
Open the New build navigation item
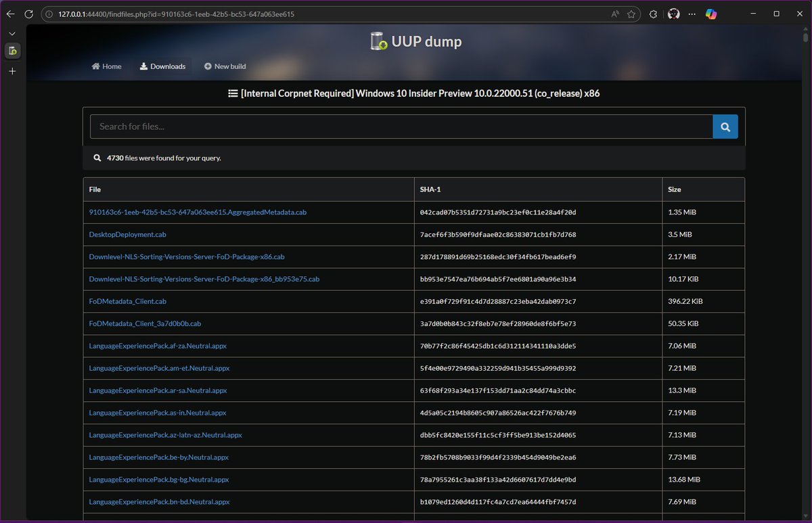[x=225, y=66]
